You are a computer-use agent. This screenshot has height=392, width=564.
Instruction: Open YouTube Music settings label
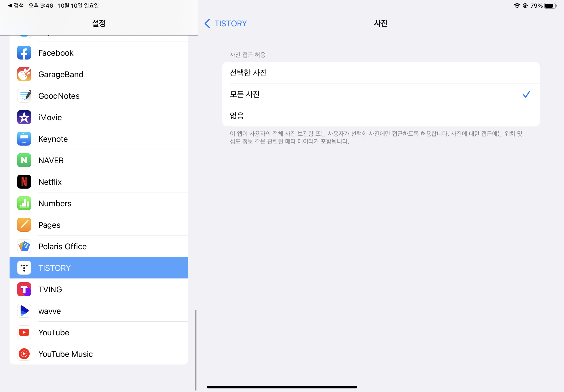click(x=65, y=354)
